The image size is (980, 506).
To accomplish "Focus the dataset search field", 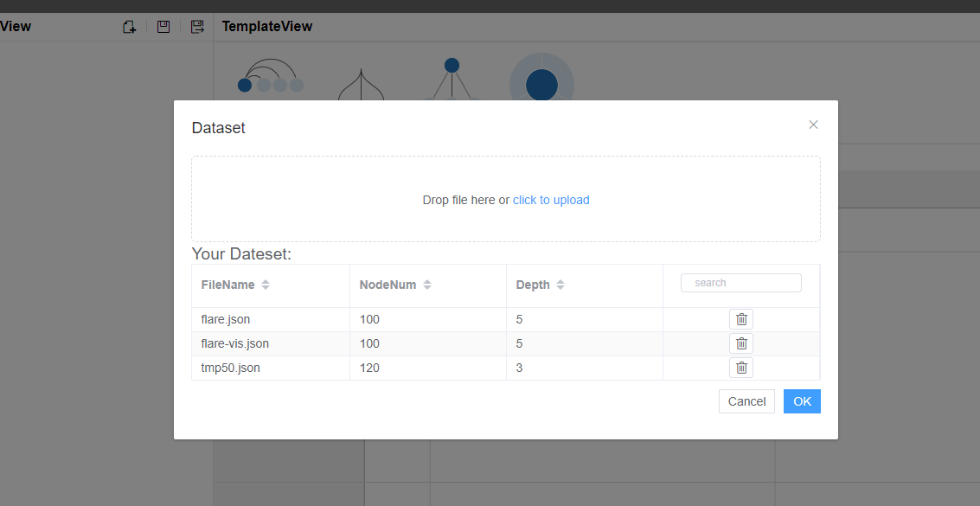I will click(741, 283).
